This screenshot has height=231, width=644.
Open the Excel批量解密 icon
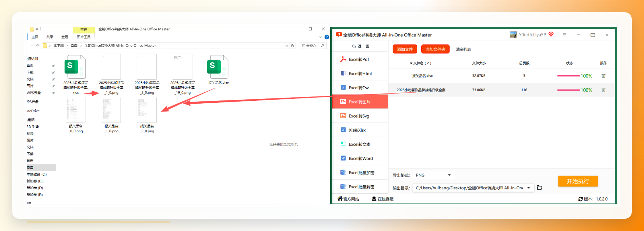pyautogui.click(x=343, y=186)
